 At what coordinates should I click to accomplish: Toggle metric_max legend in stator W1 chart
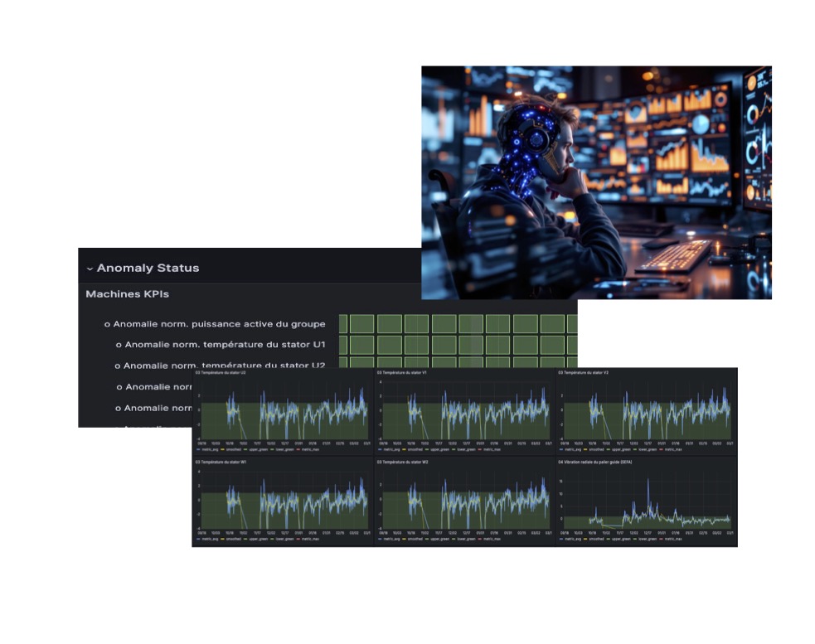308,539
